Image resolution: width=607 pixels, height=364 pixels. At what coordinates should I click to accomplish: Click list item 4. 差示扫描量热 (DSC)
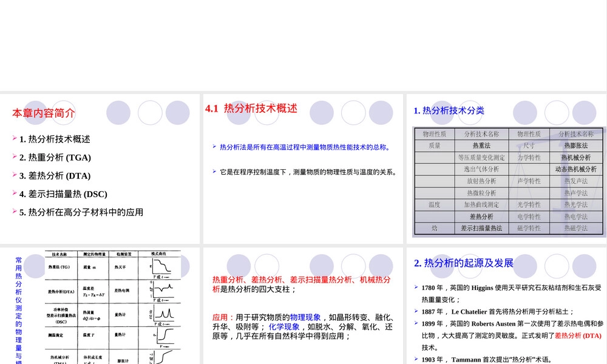tap(63, 194)
